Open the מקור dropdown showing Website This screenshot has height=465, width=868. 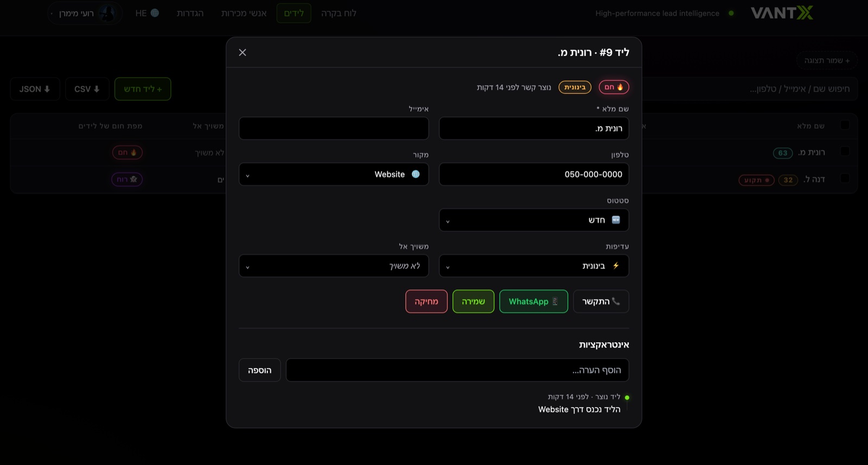coord(334,174)
